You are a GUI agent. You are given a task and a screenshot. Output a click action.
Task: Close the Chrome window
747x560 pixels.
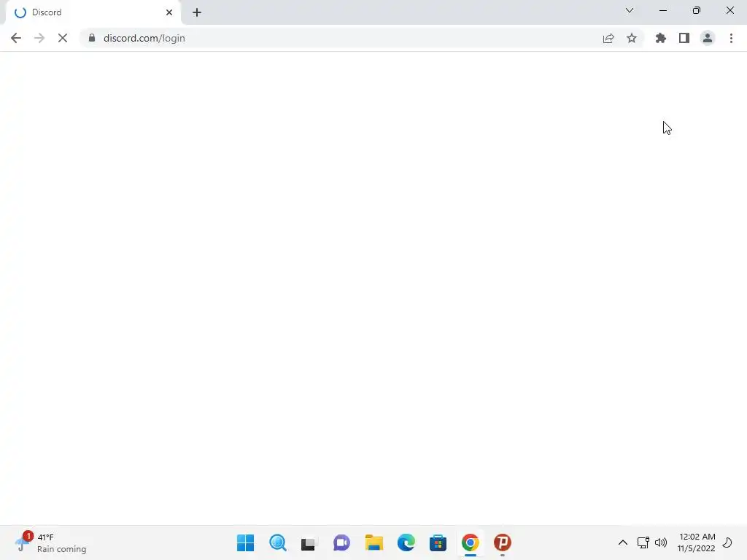click(x=729, y=10)
